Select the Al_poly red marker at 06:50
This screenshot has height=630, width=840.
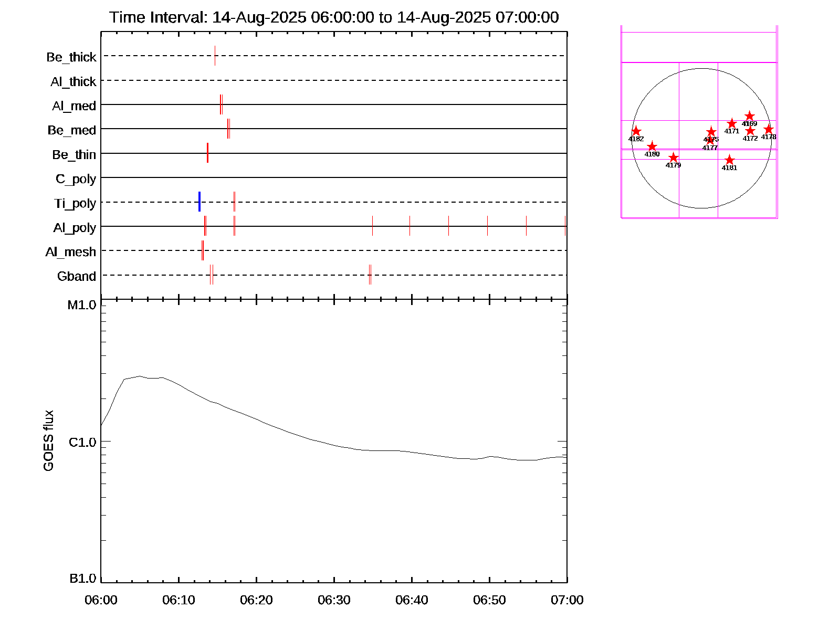(487, 226)
